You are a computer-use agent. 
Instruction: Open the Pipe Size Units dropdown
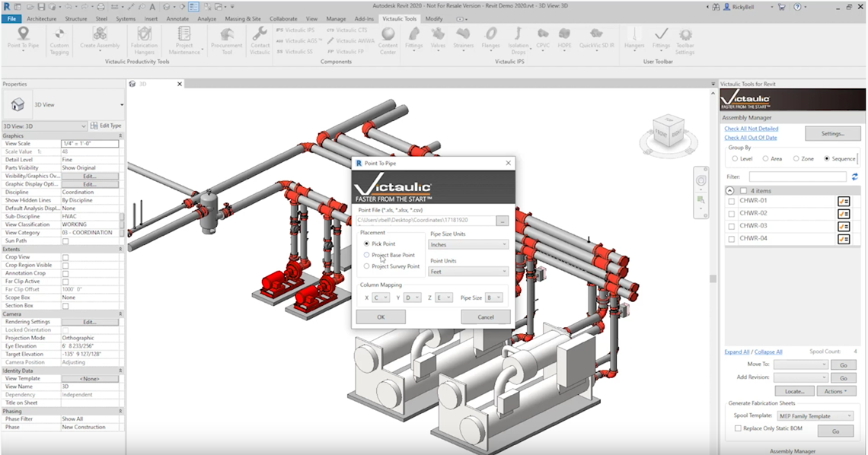click(x=468, y=244)
